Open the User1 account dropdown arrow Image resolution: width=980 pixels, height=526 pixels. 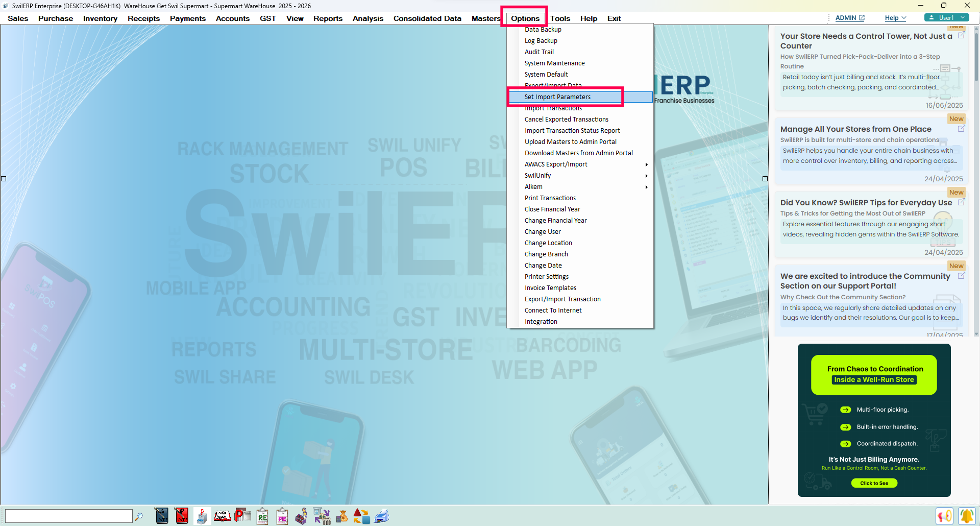point(963,17)
